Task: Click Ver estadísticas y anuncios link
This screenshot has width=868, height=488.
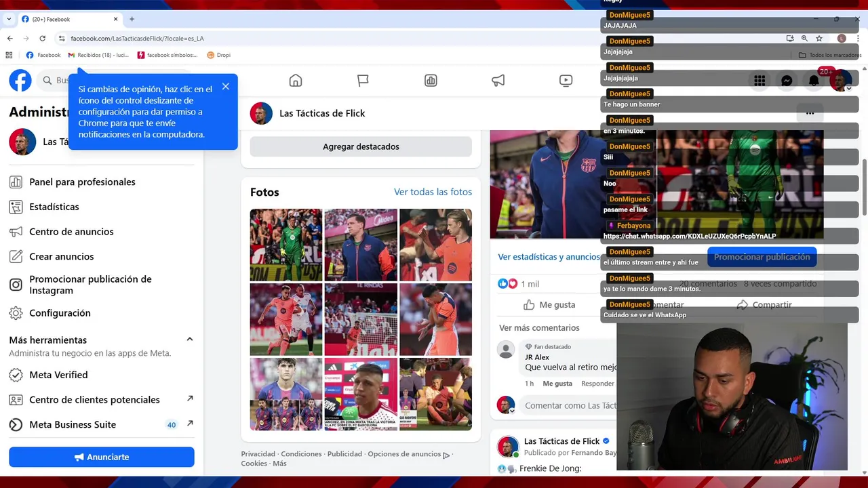Action: [549, 257]
